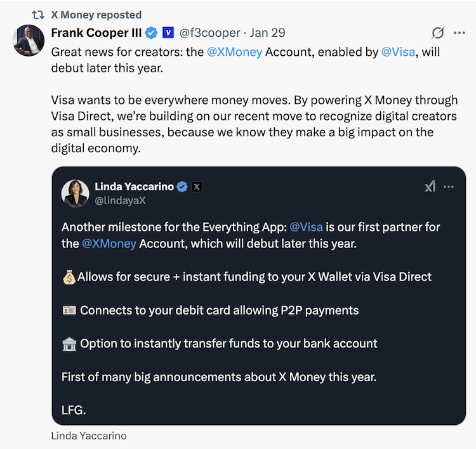Open the More options menu in quoted post

(x=449, y=186)
